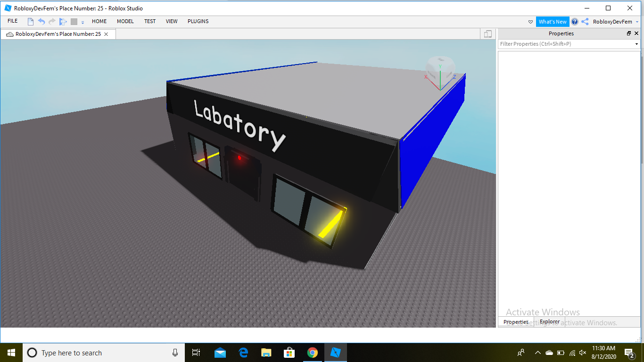
Task: Redo the last undone action
Action: tap(52, 22)
